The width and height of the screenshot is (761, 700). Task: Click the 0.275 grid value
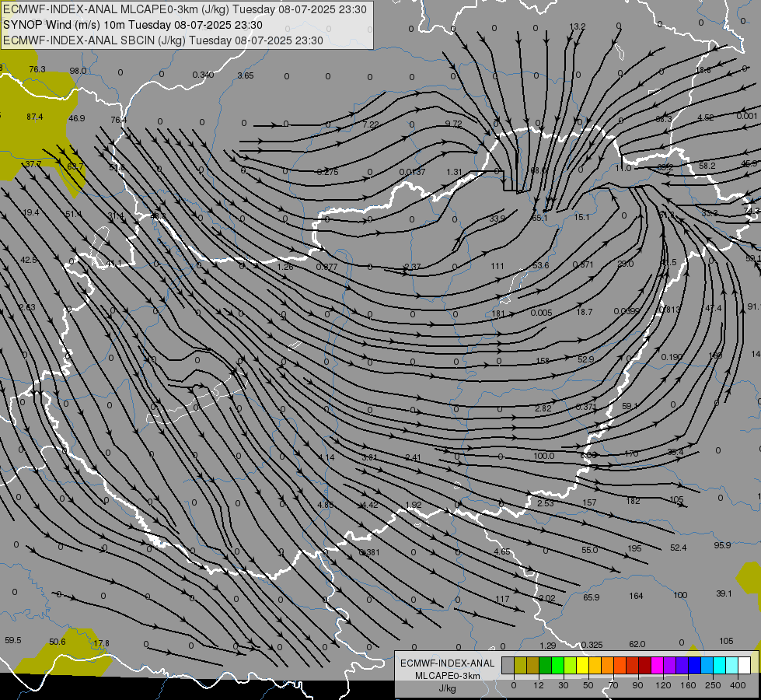[327, 172]
